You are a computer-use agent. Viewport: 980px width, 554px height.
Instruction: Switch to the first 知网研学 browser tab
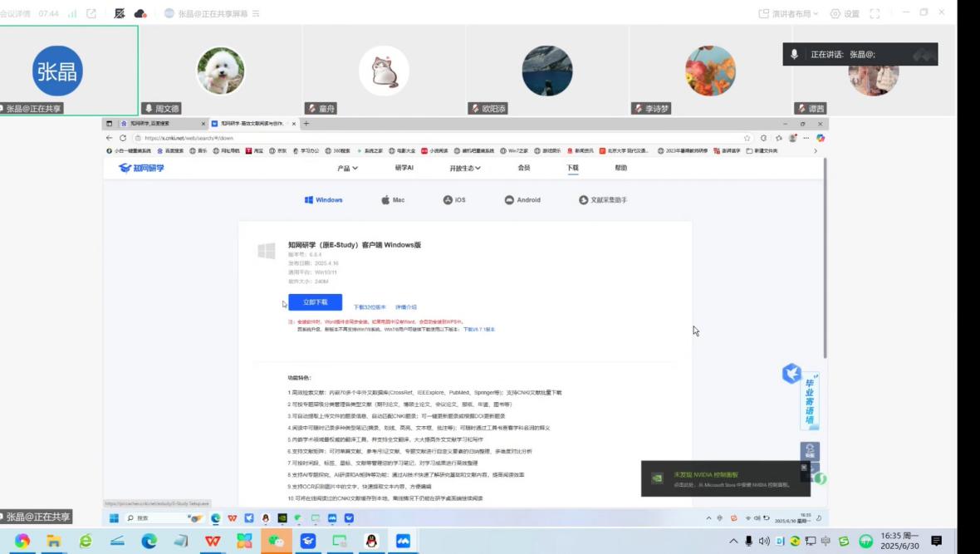click(x=163, y=124)
